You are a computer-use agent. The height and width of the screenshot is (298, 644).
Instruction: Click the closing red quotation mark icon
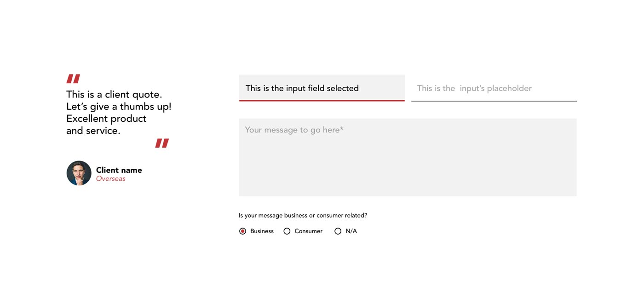tap(162, 143)
